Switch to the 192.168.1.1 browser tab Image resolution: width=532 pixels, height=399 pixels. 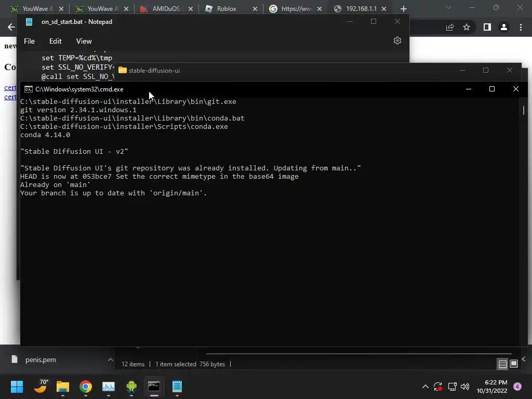[361, 9]
